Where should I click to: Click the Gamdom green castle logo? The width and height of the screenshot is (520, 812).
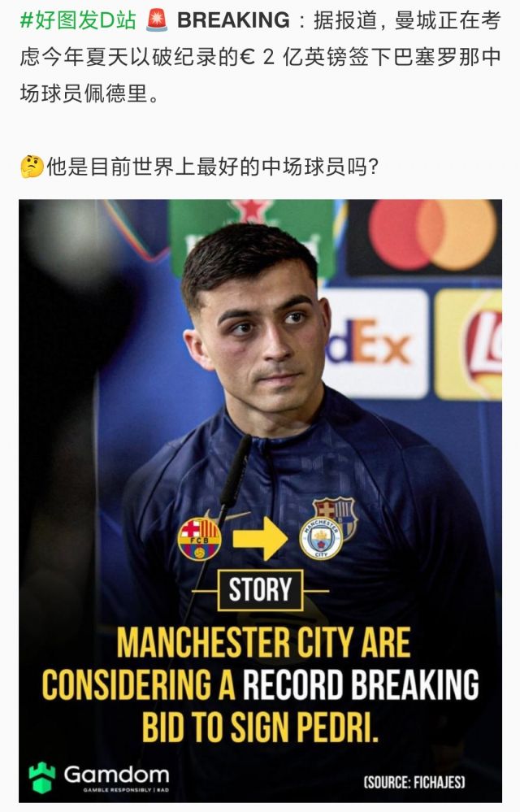click(x=42, y=777)
